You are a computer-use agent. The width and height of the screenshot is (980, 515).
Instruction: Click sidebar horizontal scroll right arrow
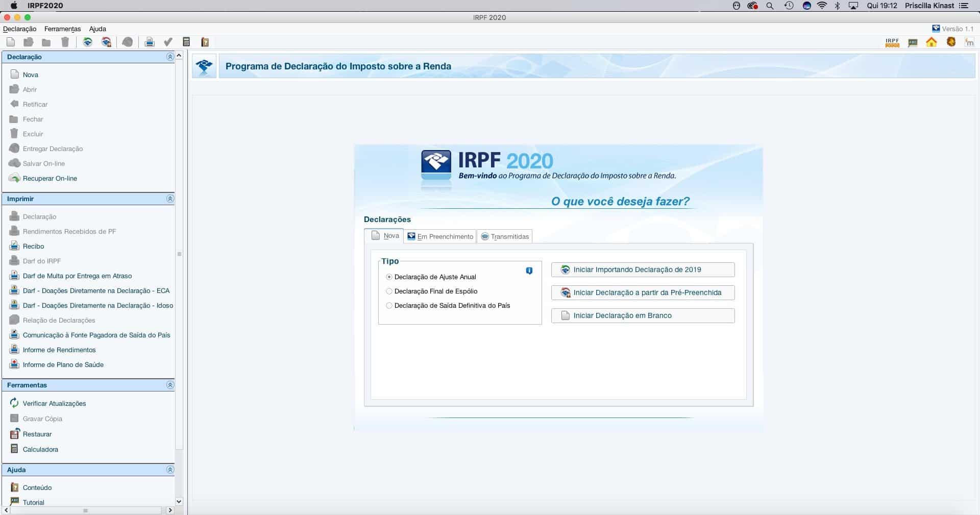coord(170,510)
